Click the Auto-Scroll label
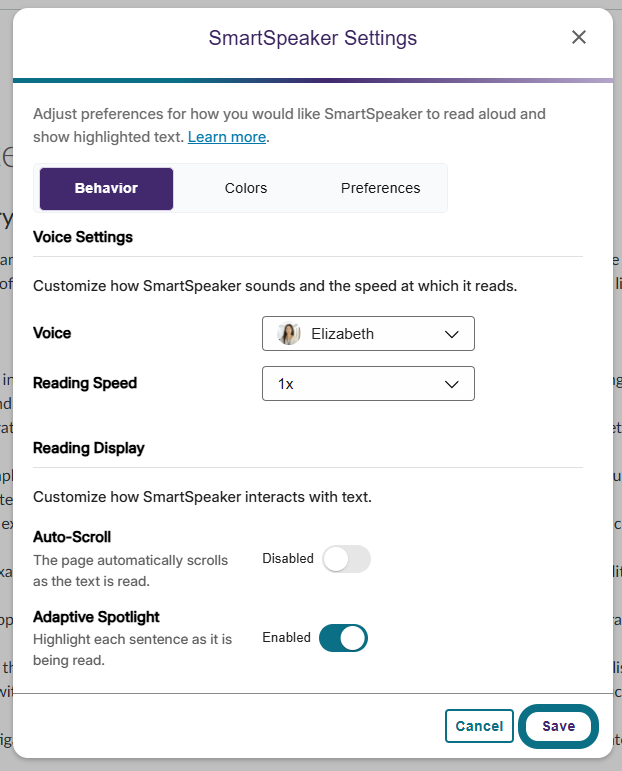Image resolution: width=622 pixels, height=771 pixels. (72, 536)
